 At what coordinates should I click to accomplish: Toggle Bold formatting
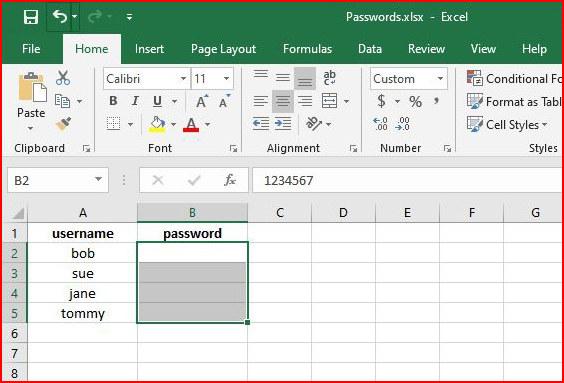click(113, 101)
